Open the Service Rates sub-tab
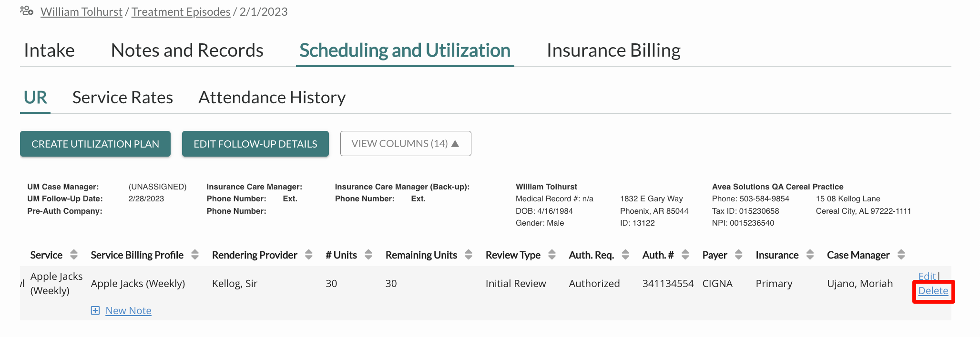980x337 pixels. click(x=122, y=98)
